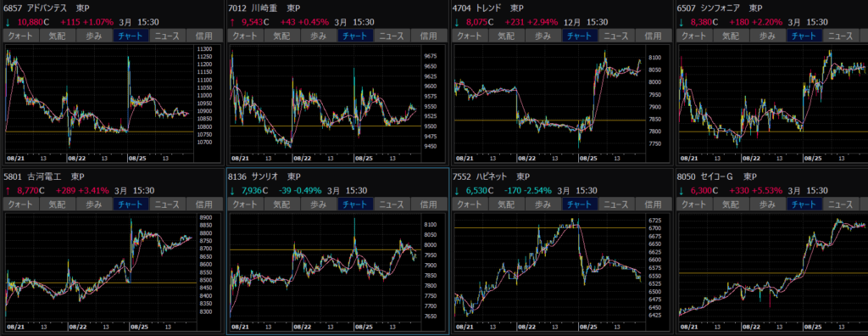Click the down arrow next to ハピネット price 6,530
Screen dimensions: 868x336
(457, 191)
